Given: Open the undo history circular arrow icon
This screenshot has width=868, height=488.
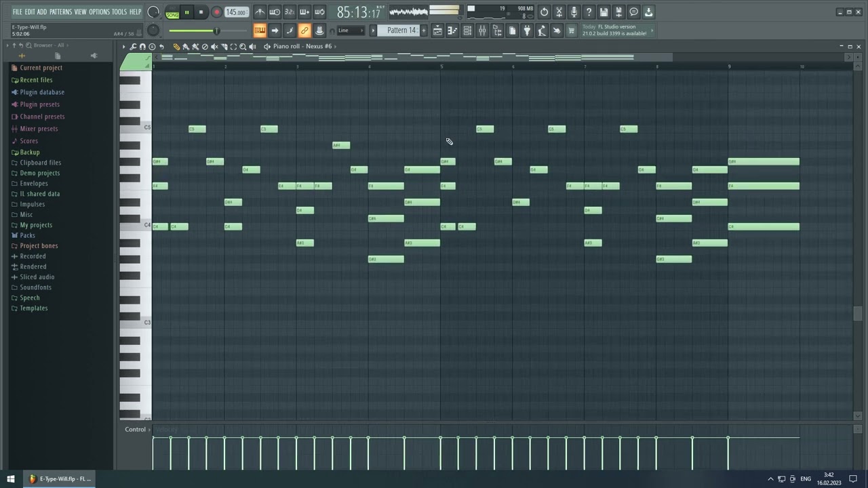Looking at the screenshot, I should click(x=544, y=12).
